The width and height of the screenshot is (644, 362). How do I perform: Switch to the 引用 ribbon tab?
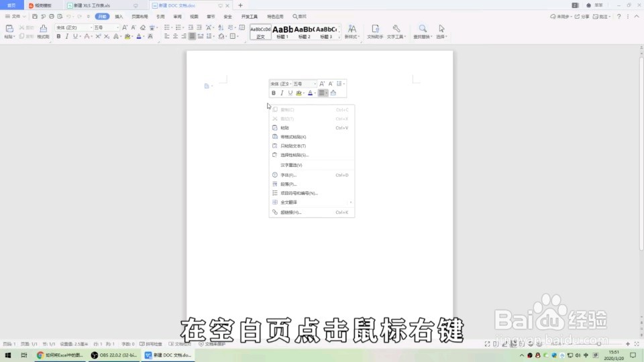[x=160, y=16]
